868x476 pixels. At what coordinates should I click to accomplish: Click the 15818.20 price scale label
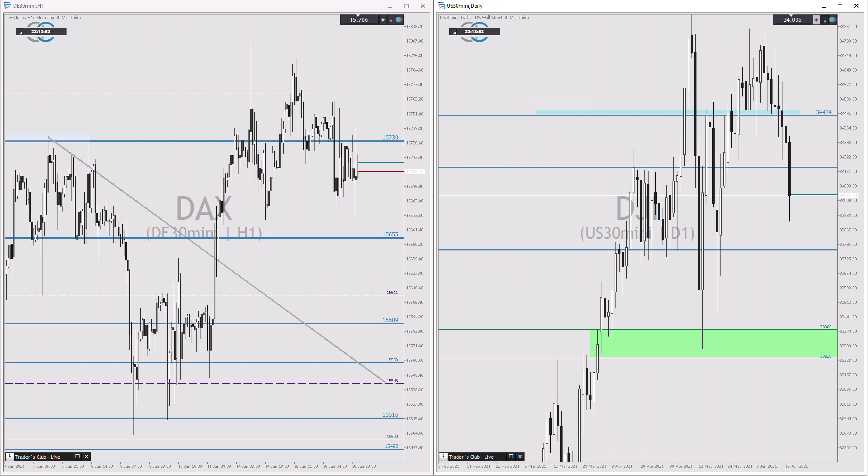coord(415,26)
